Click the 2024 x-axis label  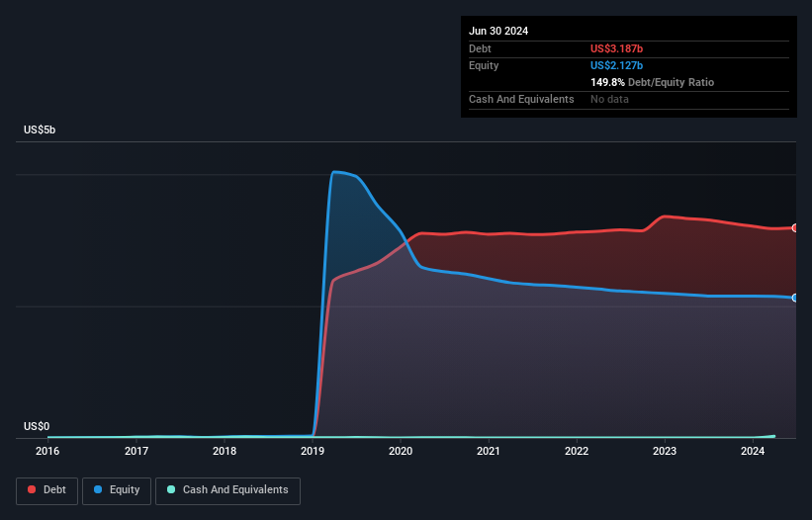point(753,451)
